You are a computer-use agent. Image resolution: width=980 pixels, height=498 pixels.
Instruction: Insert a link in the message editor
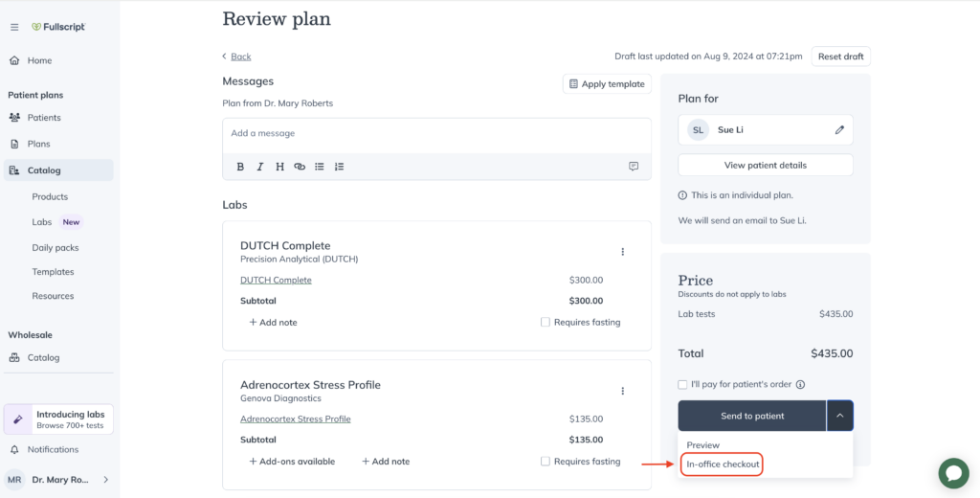pos(300,167)
